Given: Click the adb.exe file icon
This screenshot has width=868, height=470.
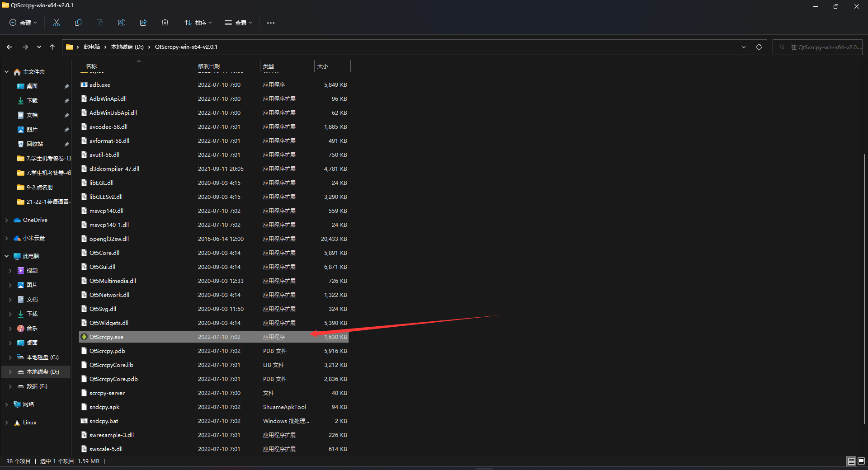Looking at the screenshot, I should tap(84, 85).
